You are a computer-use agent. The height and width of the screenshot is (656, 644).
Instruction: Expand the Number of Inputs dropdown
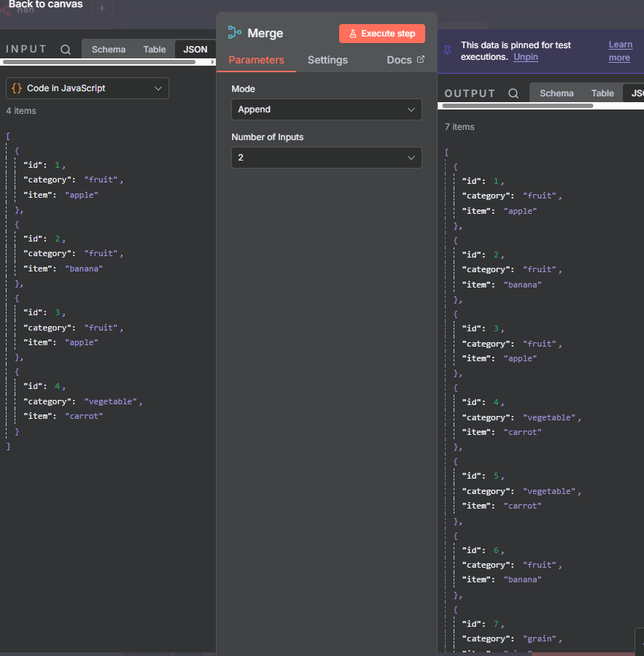tap(326, 158)
